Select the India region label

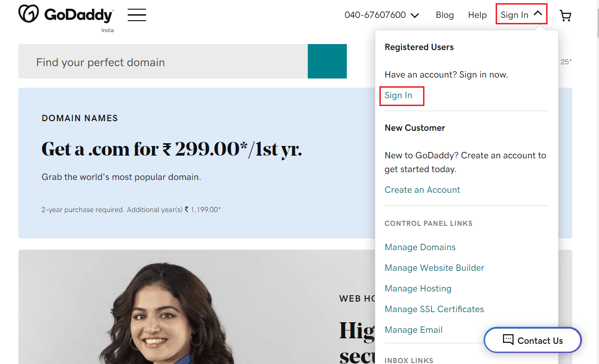click(107, 30)
